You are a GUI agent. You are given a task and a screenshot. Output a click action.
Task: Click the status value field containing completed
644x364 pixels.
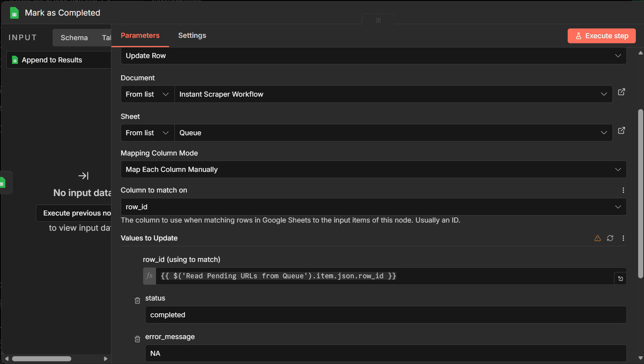(386, 315)
